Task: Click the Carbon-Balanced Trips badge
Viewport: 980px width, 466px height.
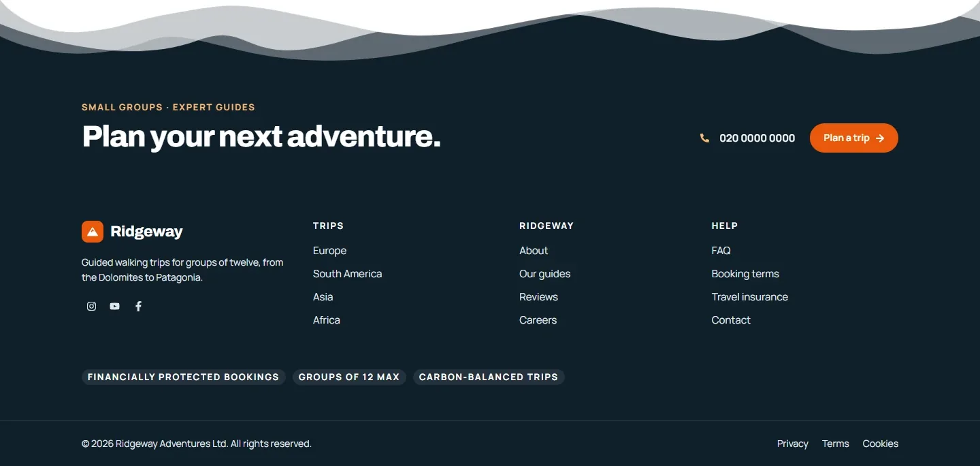Action: (489, 377)
